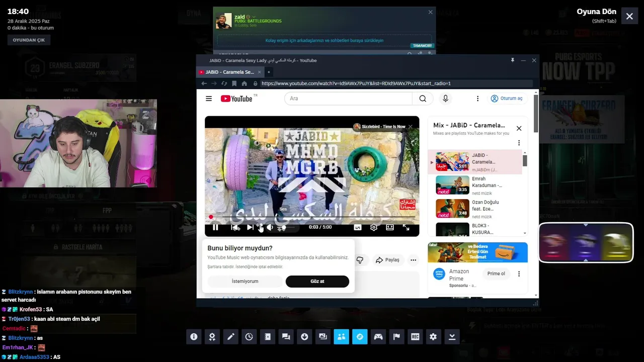Open the Steam overlay info icon

tap(194, 337)
